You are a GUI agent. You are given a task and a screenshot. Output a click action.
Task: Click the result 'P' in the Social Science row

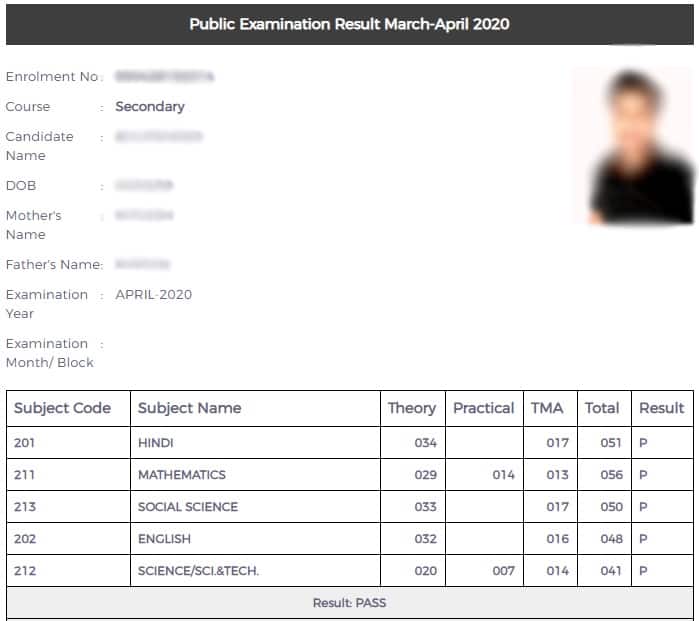643,507
